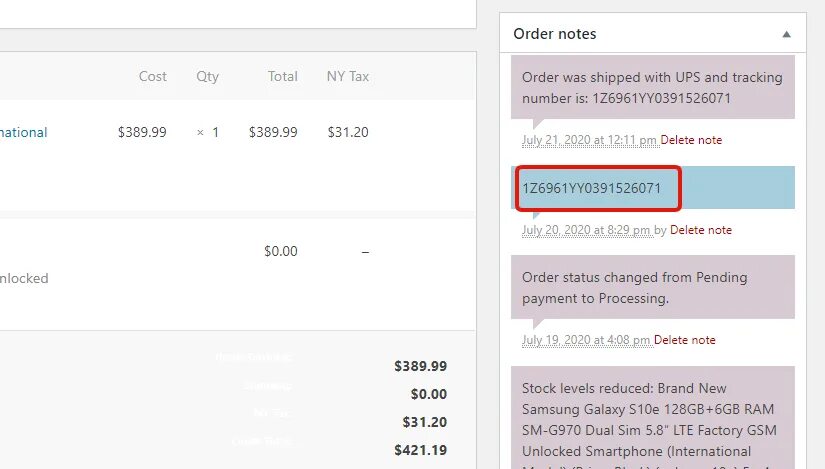
Task: Click the item quantity × 1
Action: [x=208, y=132]
